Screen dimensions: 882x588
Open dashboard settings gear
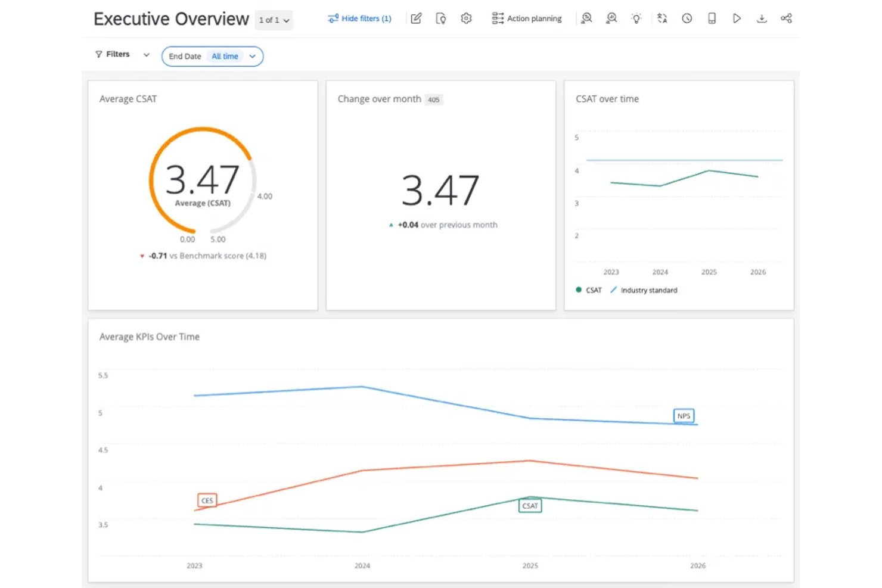tap(466, 18)
